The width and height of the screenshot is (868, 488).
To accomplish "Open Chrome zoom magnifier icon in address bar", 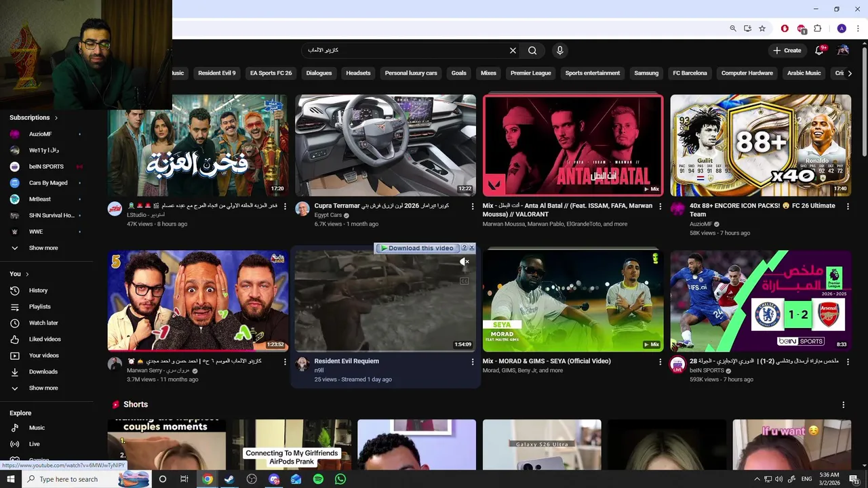I will [x=733, y=28].
